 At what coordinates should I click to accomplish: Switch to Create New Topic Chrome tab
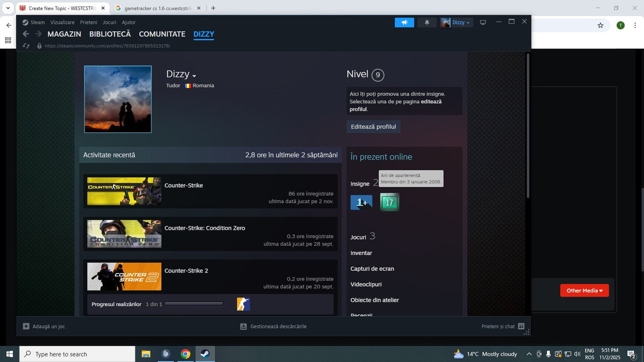[x=63, y=8]
